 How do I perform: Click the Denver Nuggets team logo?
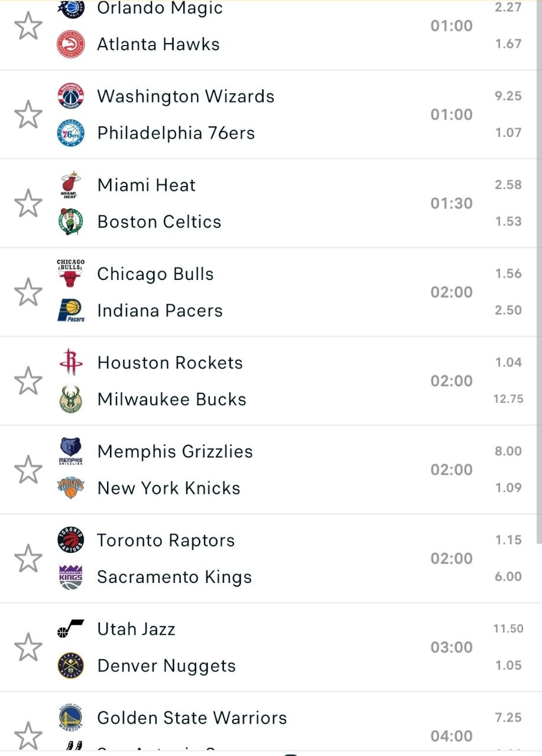click(x=71, y=666)
